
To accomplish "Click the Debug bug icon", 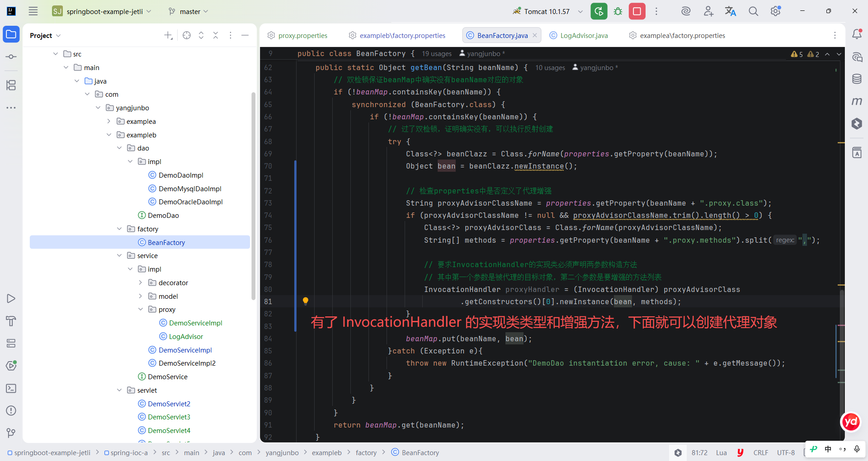I will (618, 11).
